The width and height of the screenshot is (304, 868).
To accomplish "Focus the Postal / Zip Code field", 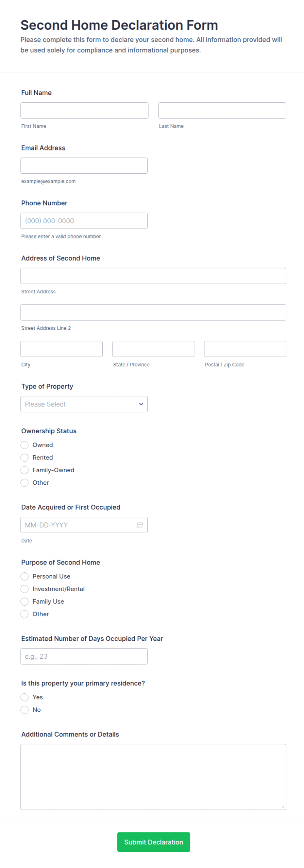I will 245,349.
